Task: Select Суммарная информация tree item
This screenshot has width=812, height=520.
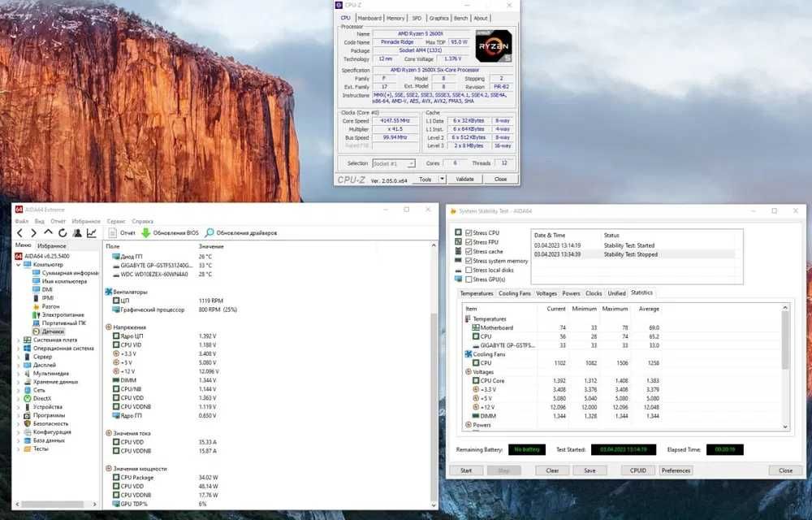Action: point(65,272)
